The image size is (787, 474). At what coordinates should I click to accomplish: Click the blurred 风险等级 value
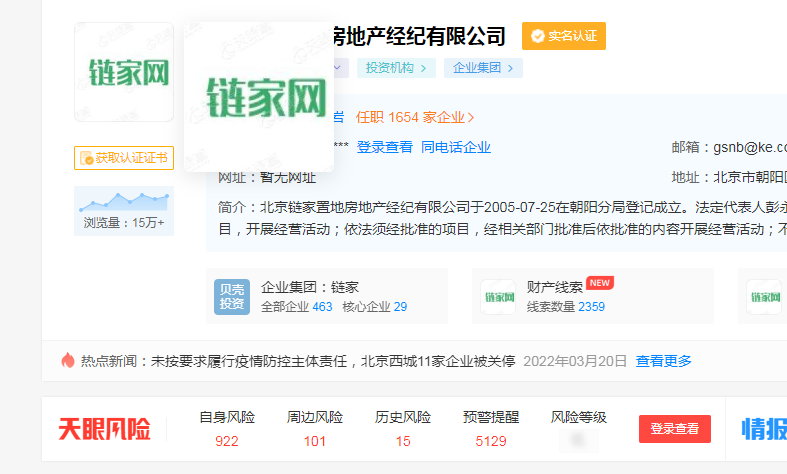point(579,440)
